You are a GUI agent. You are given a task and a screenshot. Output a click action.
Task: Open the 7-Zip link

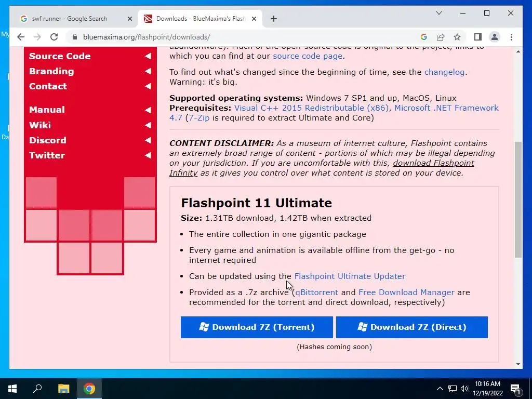pyautogui.click(x=199, y=118)
